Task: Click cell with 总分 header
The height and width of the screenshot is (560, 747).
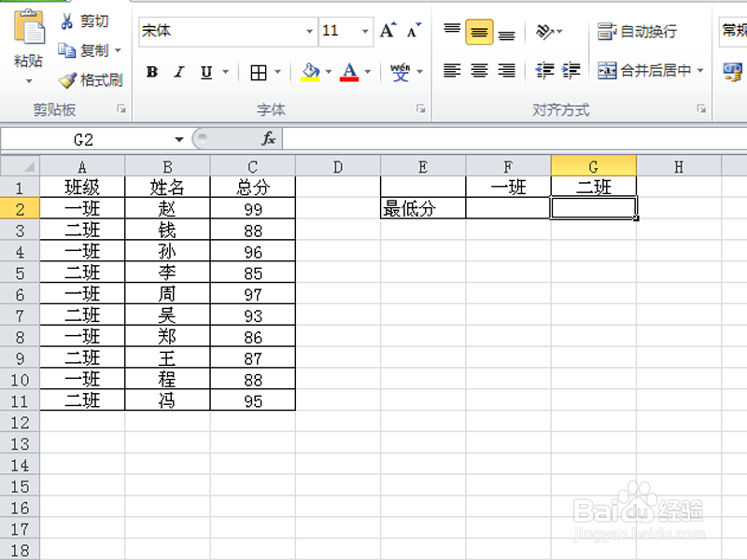Action: tap(253, 188)
